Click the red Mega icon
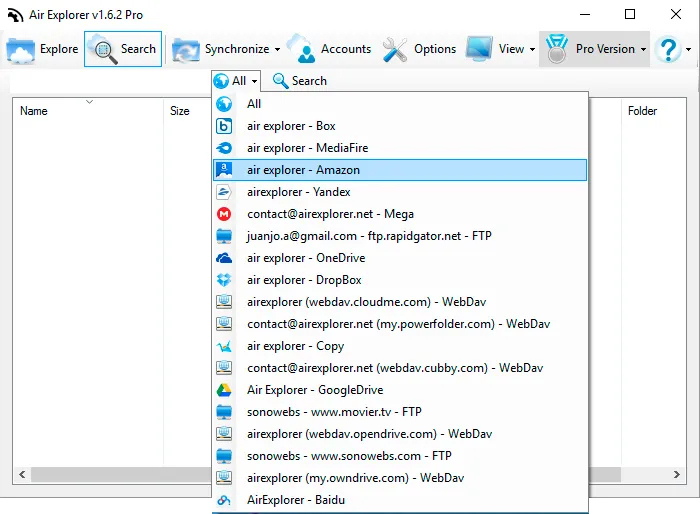This screenshot has height=514, width=700. (x=224, y=214)
